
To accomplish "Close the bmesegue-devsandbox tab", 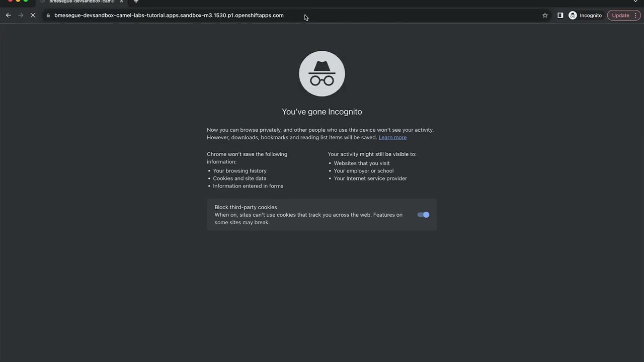I will tap(121, 2).
